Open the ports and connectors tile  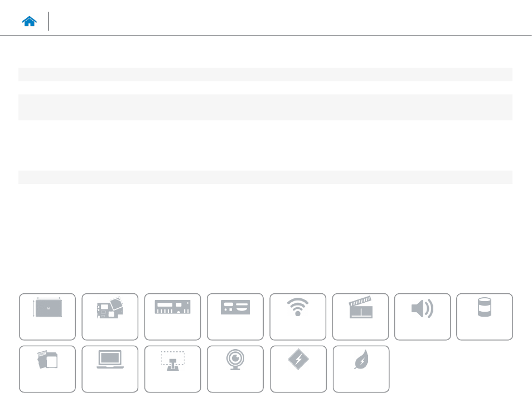tap(235, 317)
